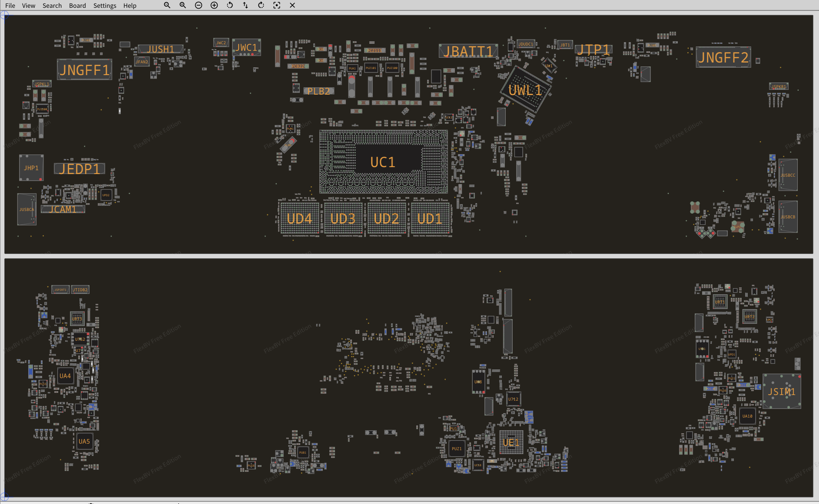Click the fit-to-view focus icon
Screen dimensions: 819x504
click(x=277, y=5)
